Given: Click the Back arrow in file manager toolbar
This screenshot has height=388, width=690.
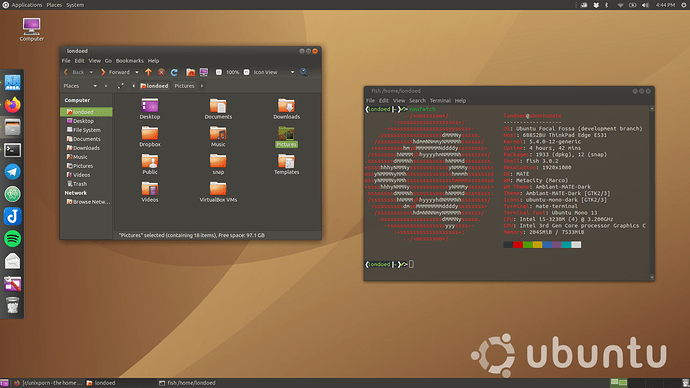Looking at the screenshot, I should (66, 72).
